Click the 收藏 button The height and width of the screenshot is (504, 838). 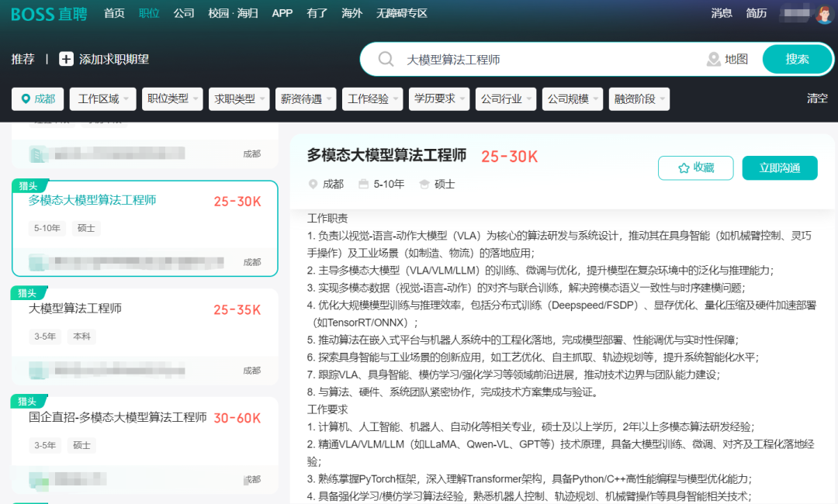[x=696, y=168]
